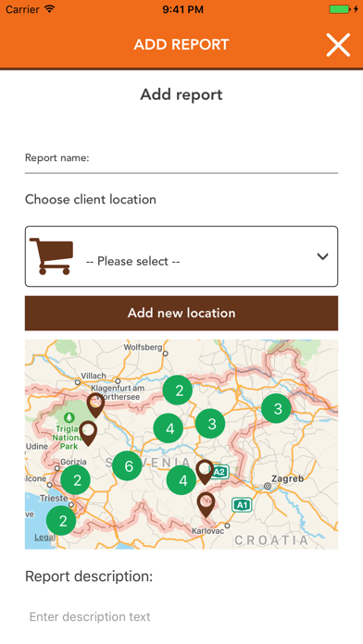The width and height of the screenshot is (363, 644).
Task: Select green cluster 3 northwest of Zagreb
Action: [x=276, y=408]
